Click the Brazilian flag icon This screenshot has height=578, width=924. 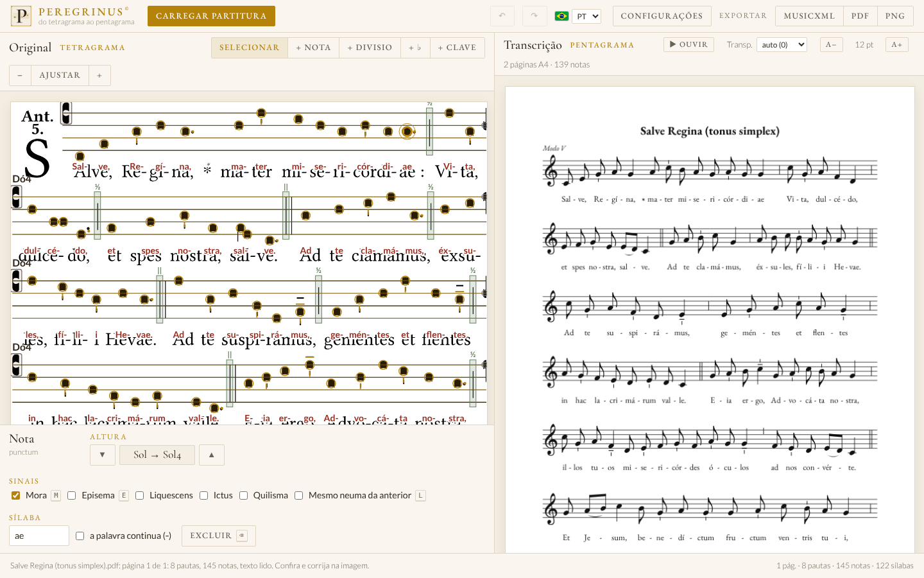tap(561, 16)
